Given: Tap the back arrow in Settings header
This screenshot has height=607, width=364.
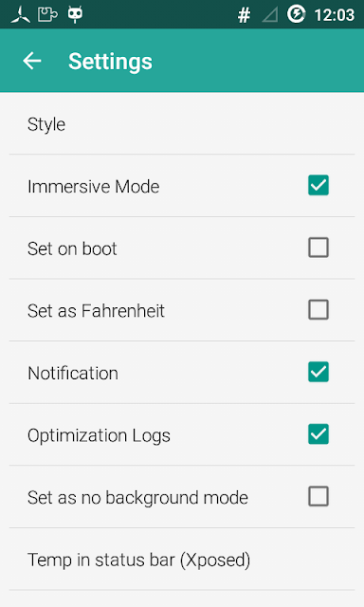Looking at the screenshot, I should tap(31, 61).
